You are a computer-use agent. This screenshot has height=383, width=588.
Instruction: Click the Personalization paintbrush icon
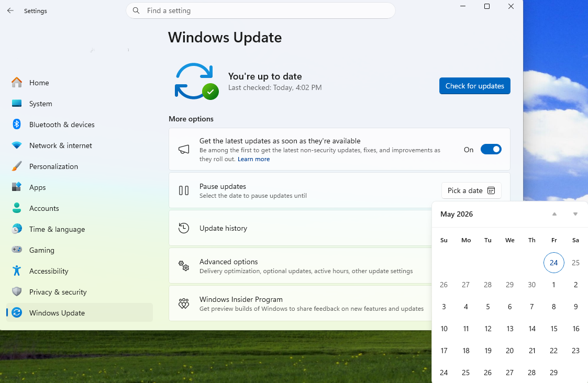(x=17, y=166)
